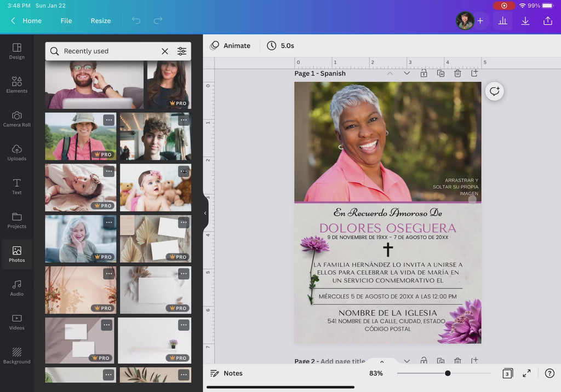Image resolution: width=561 pixels, height=392 pixels.
Task: Select the Photos sidebar icon
Action: [x=17, y=254]
